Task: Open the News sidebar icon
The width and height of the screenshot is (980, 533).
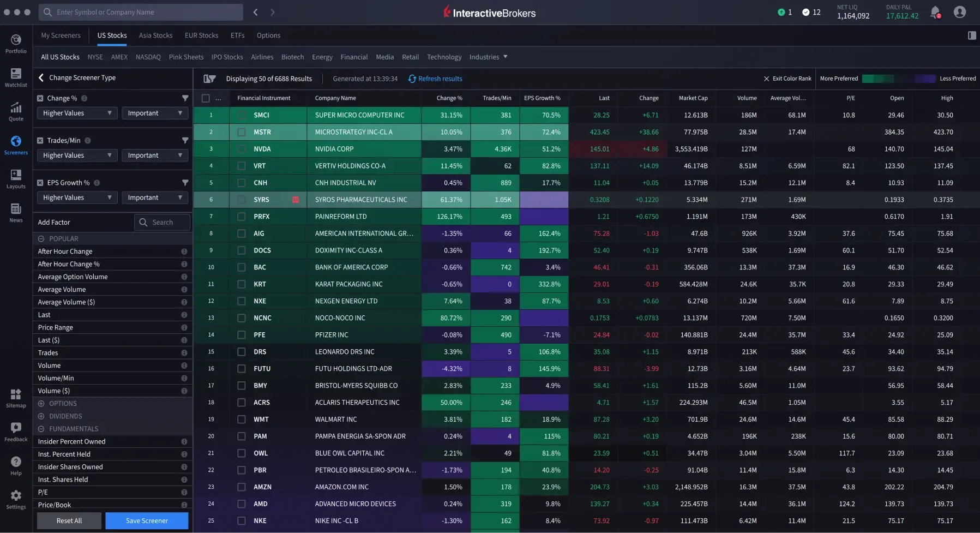Action: point(16,213)
